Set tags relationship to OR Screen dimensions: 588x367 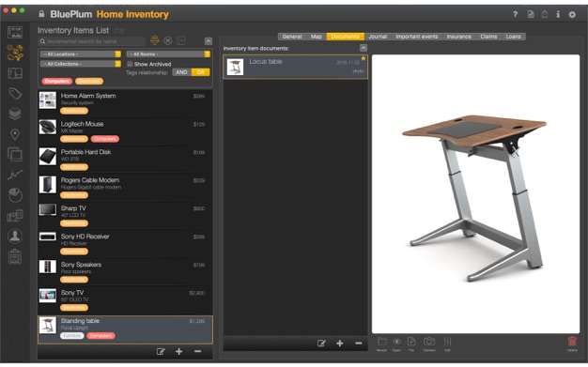coord(201,72)
